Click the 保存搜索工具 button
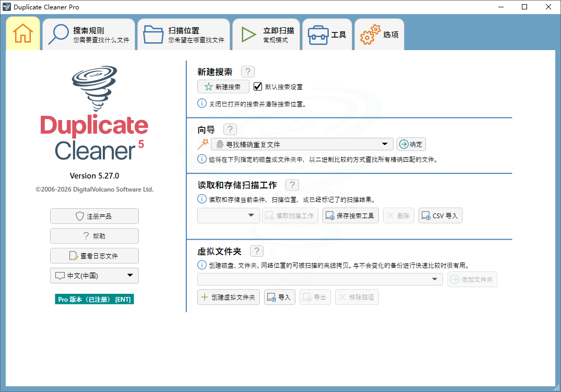The height and width of the screenshot is (392, 561). click(x=351, y=216)
